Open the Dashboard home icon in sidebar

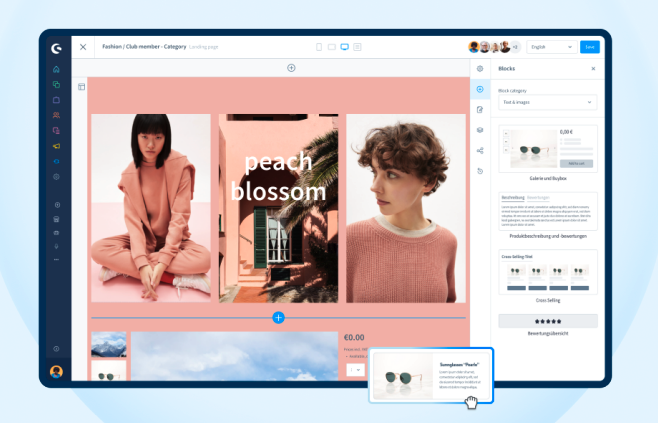coord(56,70)
